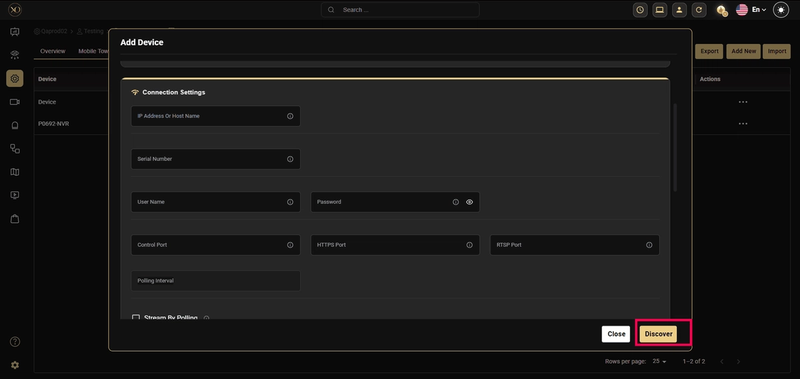Click info icon in Password field

[456, 202]
